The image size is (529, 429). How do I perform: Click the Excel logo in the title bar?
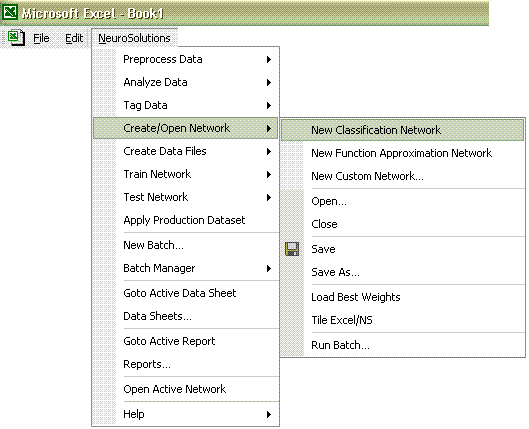click(x=10, y=11)
